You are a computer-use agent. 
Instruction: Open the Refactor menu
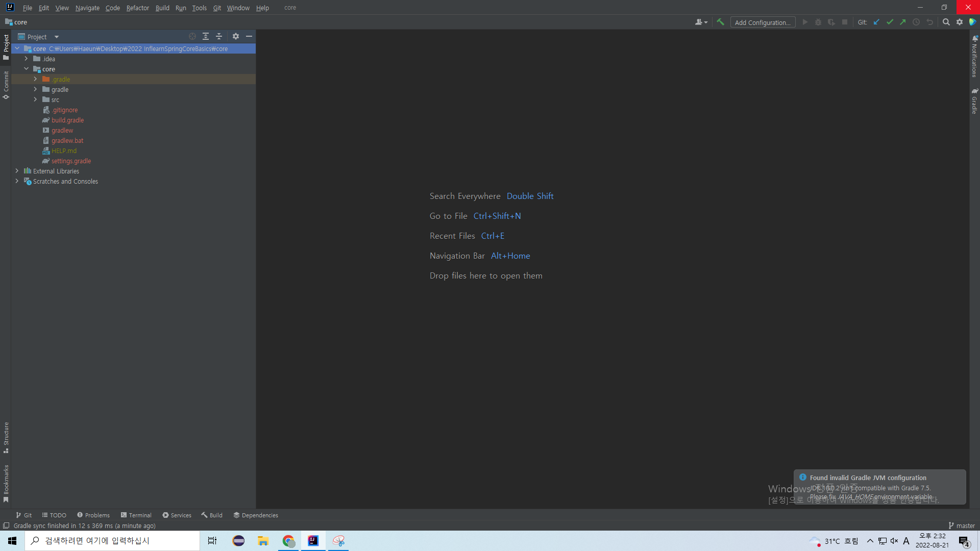point(137,8)
